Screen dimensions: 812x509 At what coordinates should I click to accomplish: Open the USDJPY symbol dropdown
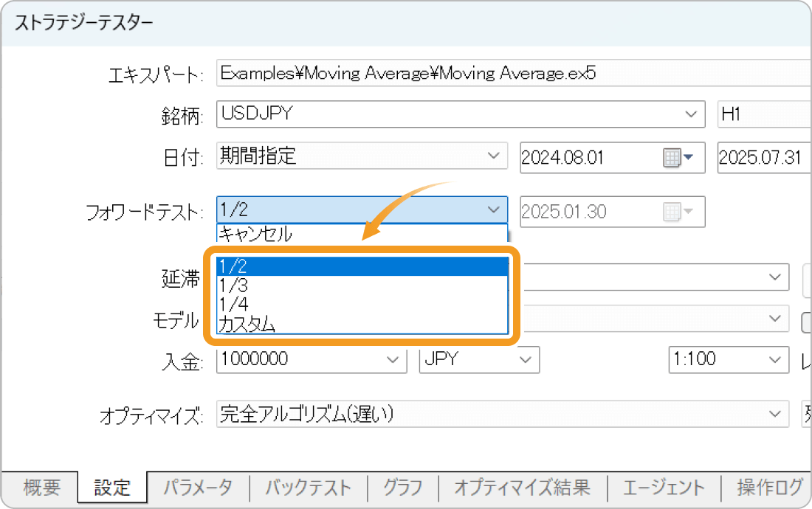click(x=690, y=114)
